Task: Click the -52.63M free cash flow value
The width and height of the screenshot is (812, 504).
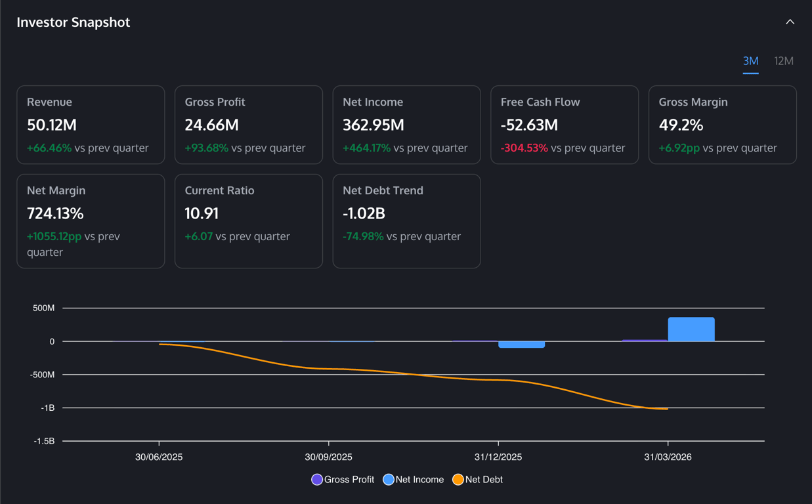Action: coord(529,125)
